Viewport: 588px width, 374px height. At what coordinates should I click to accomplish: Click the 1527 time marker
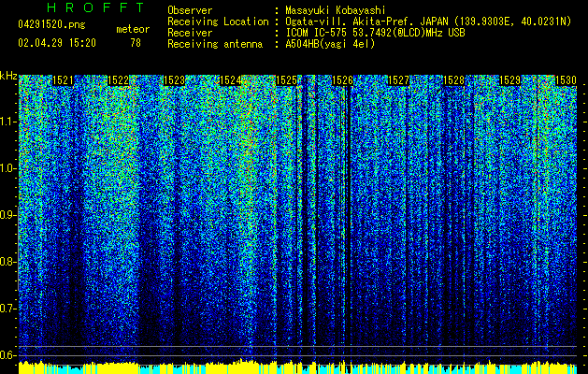[398, 80]
